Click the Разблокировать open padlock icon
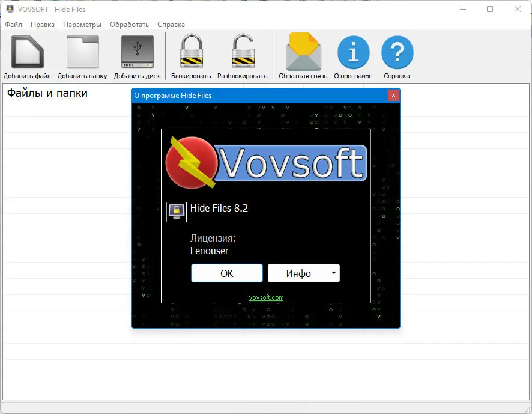Viewport: 532px width, 414px height. (243, 51)
